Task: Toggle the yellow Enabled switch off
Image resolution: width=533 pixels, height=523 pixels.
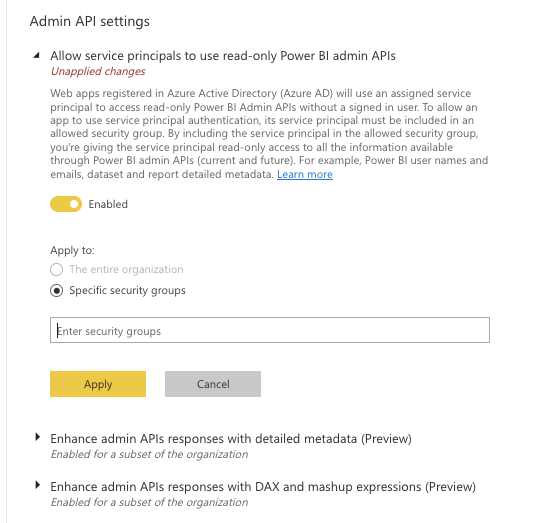Action: [x=66, y=204]
